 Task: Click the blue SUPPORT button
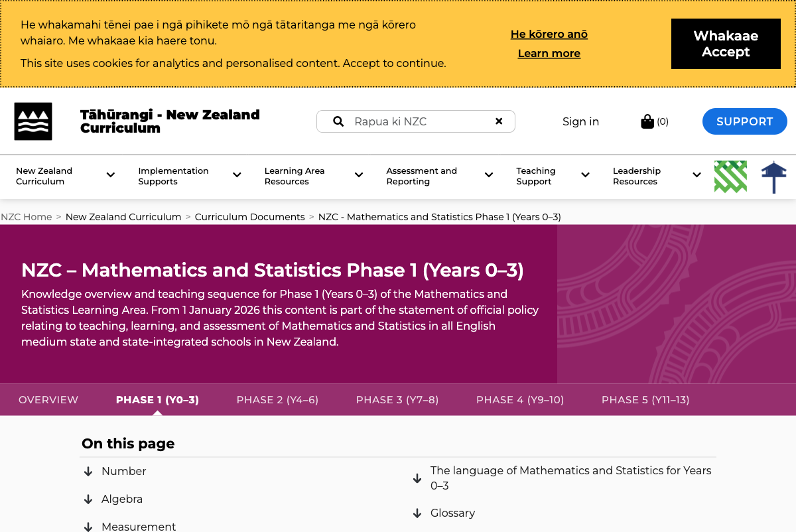[745, 121]
